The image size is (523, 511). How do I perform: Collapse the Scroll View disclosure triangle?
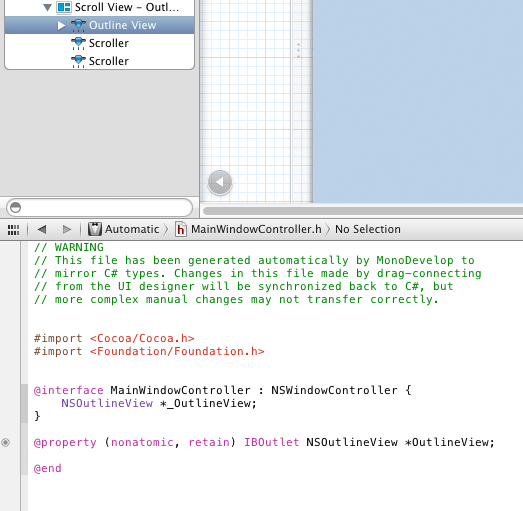(48, 7)
